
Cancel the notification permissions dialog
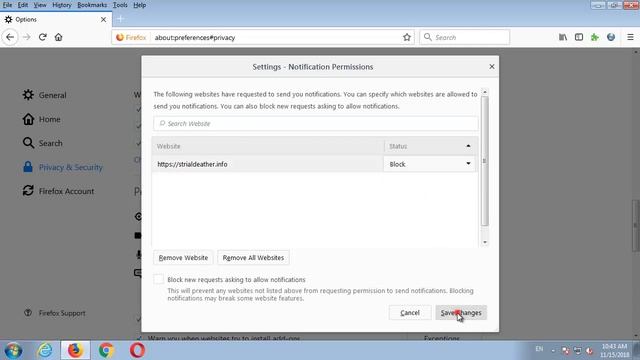click(410, 313)
